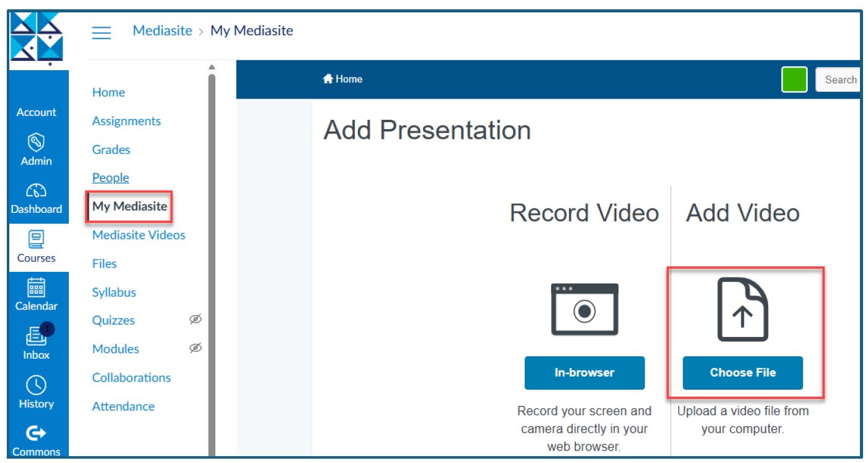The image size is (868, 463).
Task: Click the green square in header
Action: coord(794,79)
